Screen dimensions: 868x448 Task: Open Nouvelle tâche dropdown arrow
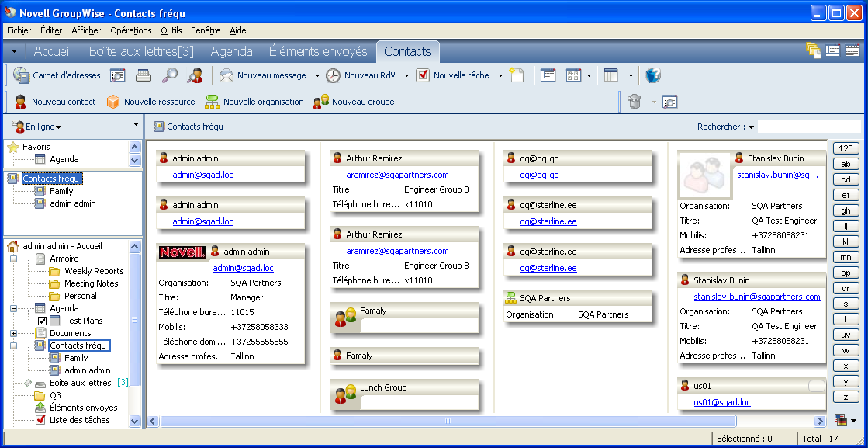pyautogui.click(x=500, y=76)
